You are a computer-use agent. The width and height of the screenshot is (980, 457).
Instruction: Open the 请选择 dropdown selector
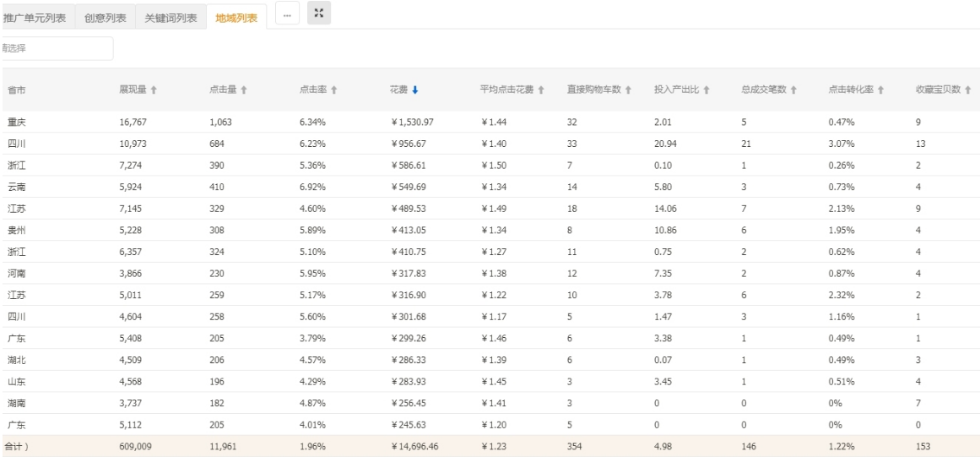57,48
